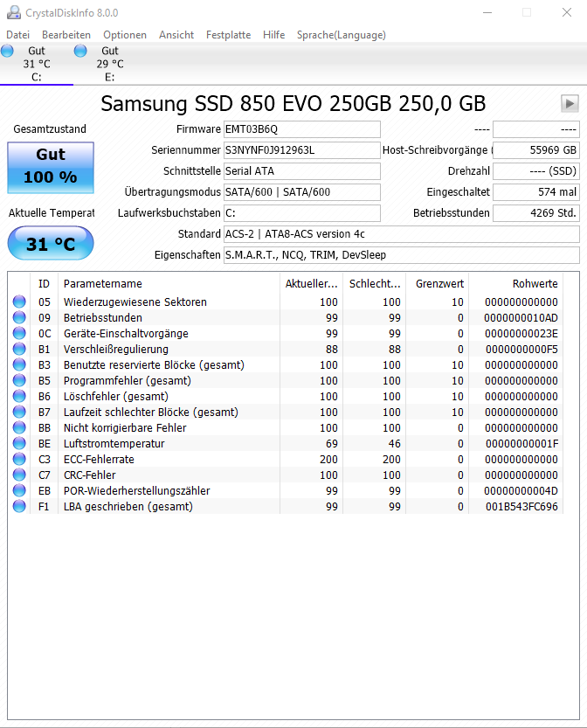
Task: Click status icon for LBA geschrieben (gesamt)
Action: pos(19,507)
